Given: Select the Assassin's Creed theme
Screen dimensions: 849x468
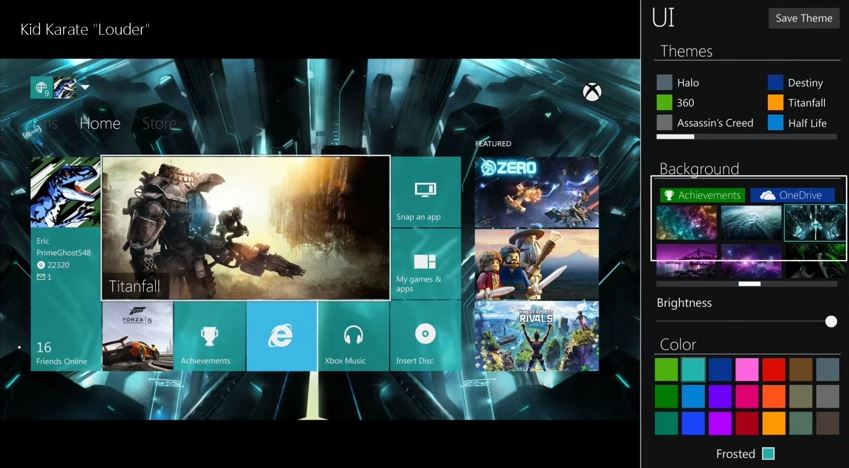Looking at the screenshot, I should coord(705,122).
